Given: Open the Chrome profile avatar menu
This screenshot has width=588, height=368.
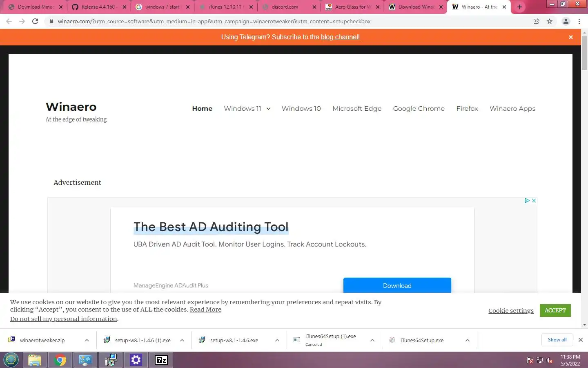Looking at the screenshot, I should coord(566,21).
